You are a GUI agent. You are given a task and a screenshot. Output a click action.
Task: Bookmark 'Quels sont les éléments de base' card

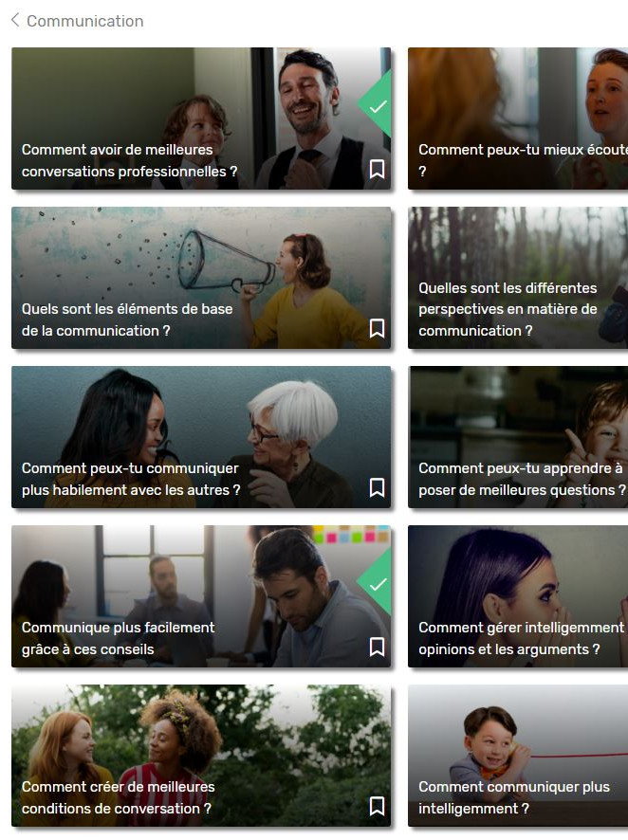pyautogui.click(x=378, y=328)
